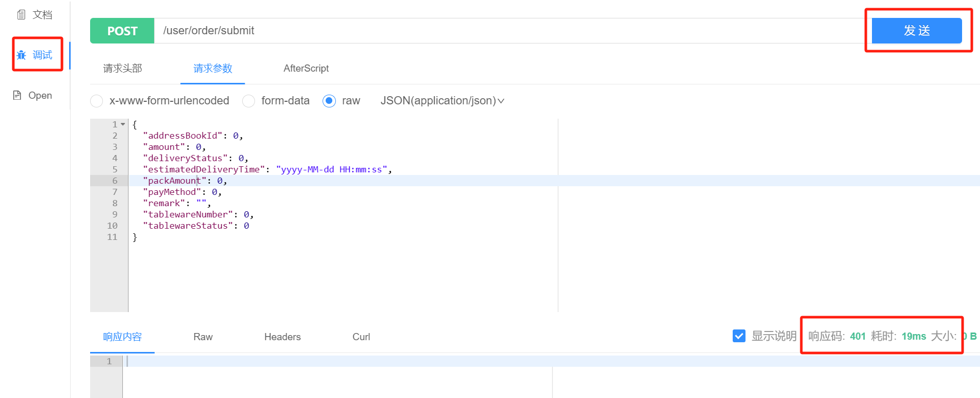Select the 调试 debug bug icon
980x398 pixels.
coord(22,55)
